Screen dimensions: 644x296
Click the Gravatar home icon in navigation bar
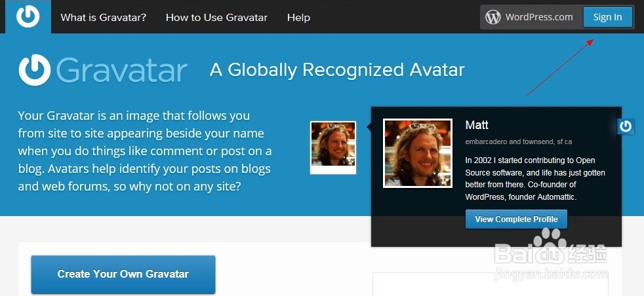[28, 16]
